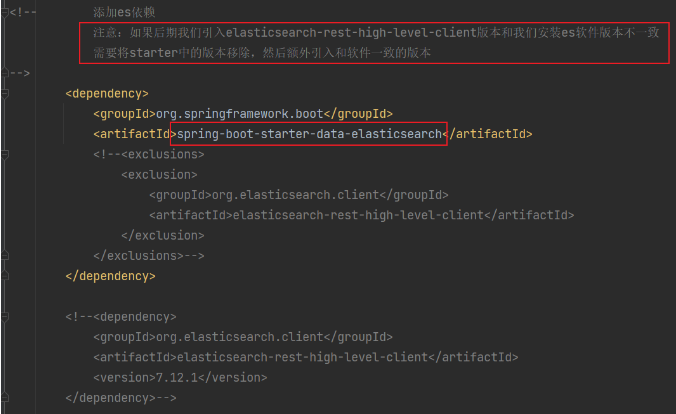Image resolution: width=676 pixels, height=414 pixels.
Task: Place cursor in spring-boot-starter-data-elasticsearch text
Action: [309, 134]
